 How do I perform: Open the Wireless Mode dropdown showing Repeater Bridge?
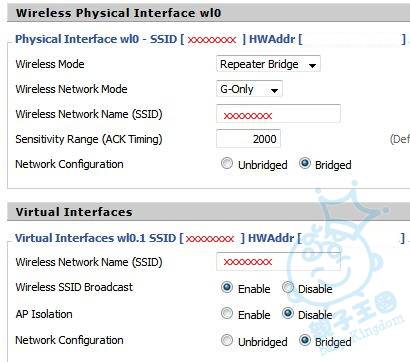click(268, 64)
